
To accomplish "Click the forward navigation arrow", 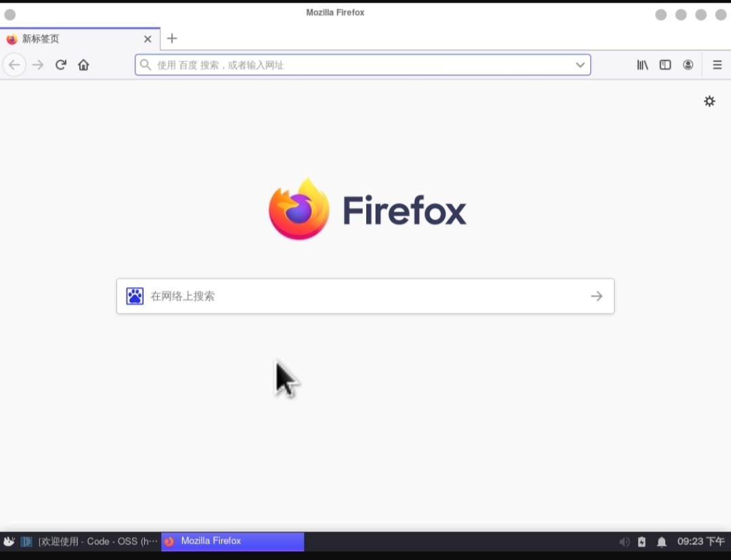I will (x=38, y=65).
